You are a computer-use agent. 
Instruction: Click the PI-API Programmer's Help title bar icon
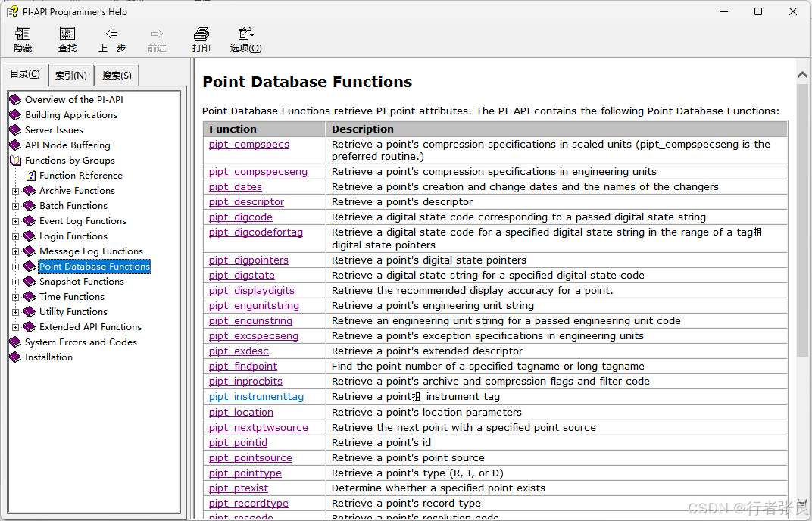point(12,11)
